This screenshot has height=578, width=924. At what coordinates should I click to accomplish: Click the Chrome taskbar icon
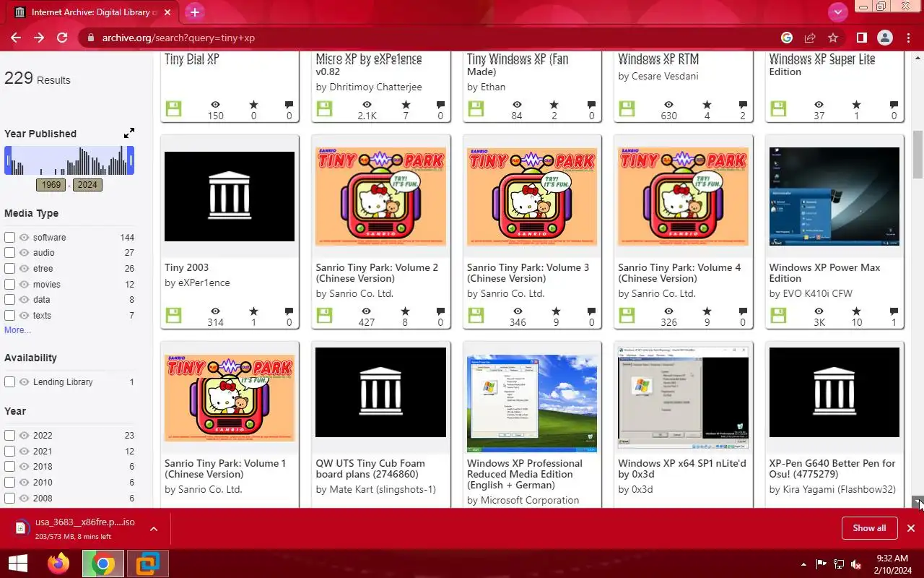(103, 564)
